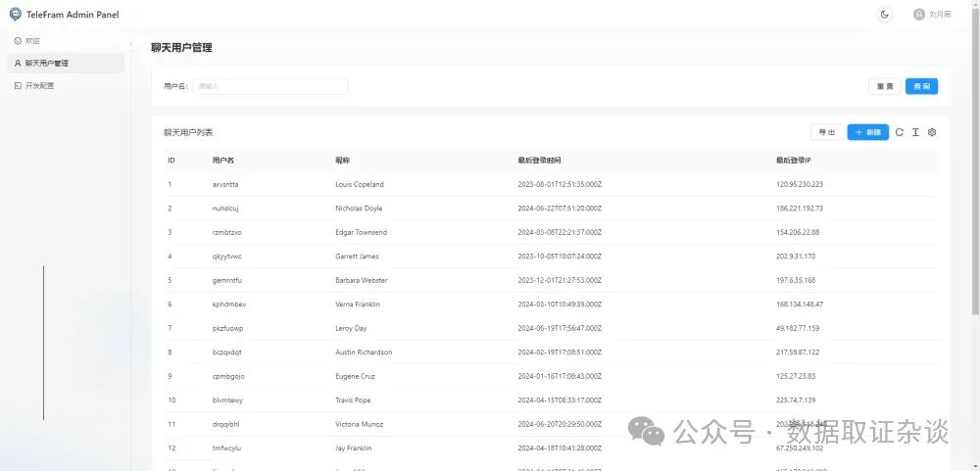Toggle dark mode with the moon icon
Image resolution: width=980 pixels, height=471 pixels.
885,14
